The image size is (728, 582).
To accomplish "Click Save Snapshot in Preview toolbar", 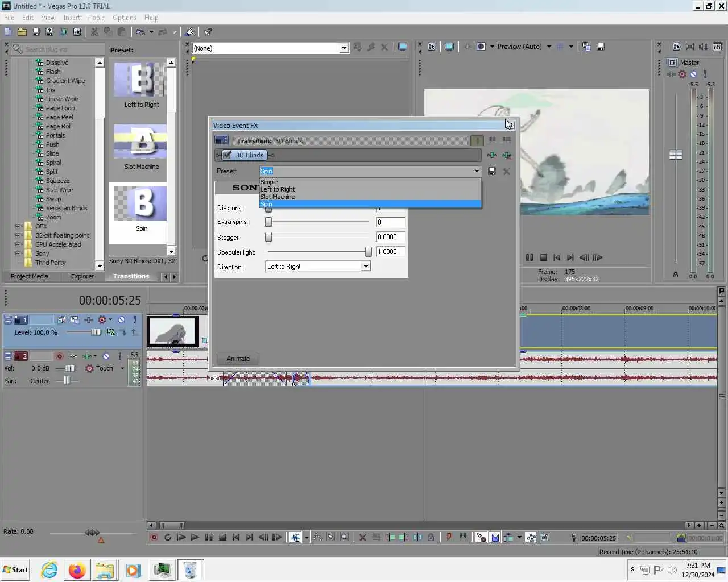I will click(x=601, y=47).
